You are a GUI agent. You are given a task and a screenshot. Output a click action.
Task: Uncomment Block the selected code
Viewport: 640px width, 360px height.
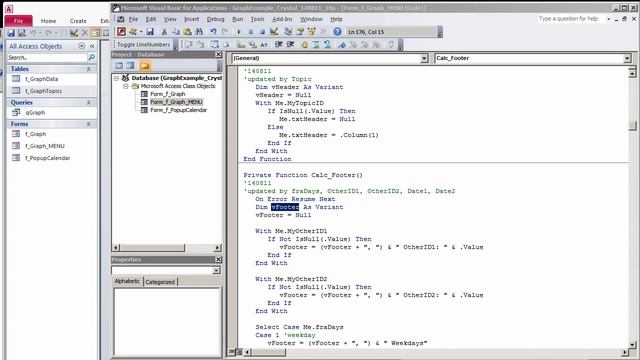click(327, 44)
